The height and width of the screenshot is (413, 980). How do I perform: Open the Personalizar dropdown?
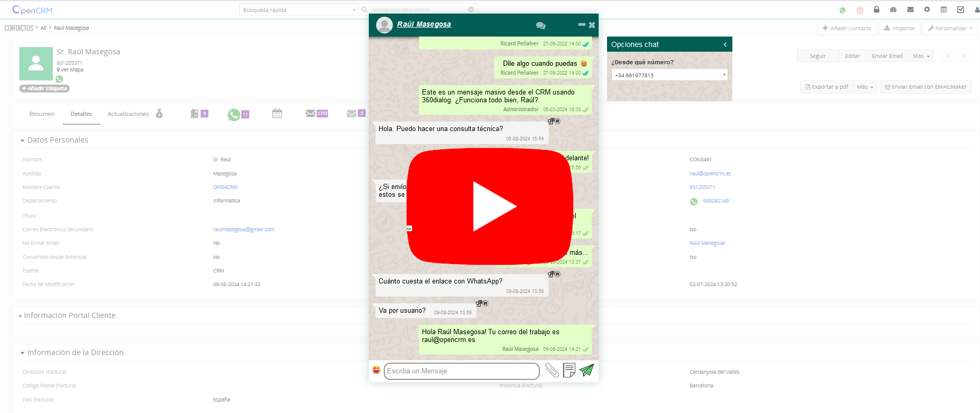(950, 28)
